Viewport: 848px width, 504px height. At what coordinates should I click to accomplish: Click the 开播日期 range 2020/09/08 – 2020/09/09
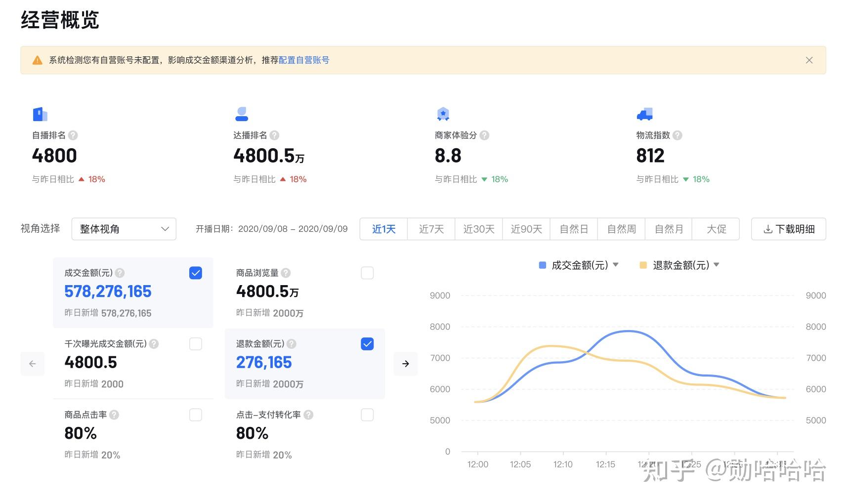tap(293, 229)
